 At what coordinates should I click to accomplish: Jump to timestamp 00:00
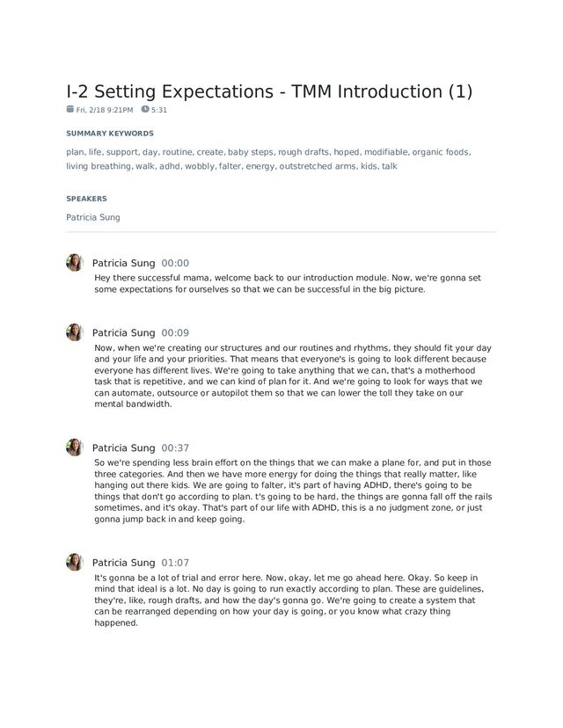click(x=175, y=263)
